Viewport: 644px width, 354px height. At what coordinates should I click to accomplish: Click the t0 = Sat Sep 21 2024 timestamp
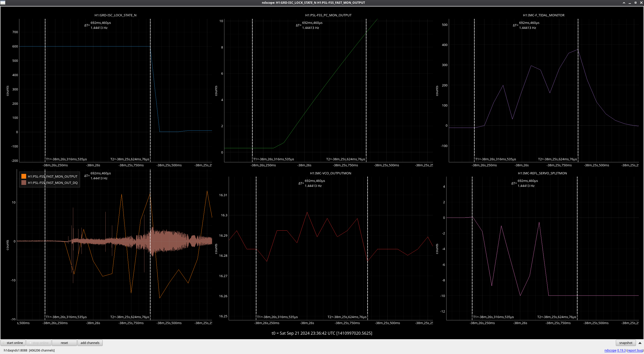[322, 333]
